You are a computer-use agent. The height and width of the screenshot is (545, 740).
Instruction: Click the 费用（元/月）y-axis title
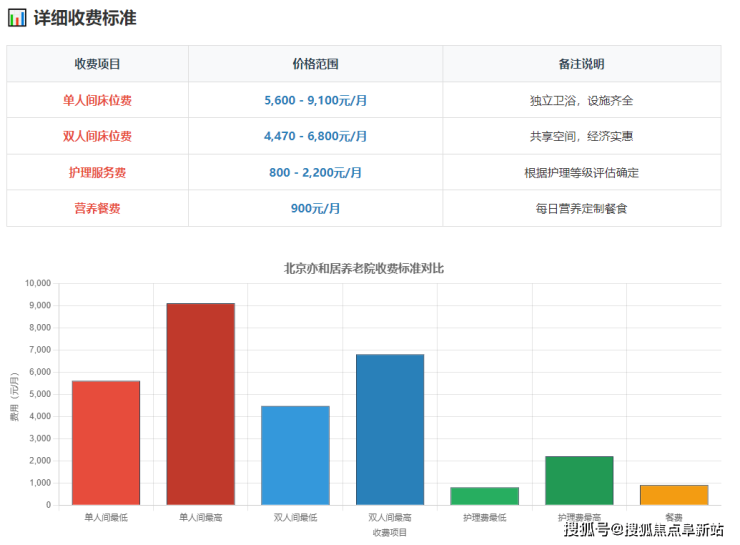[x=15, y=396]
